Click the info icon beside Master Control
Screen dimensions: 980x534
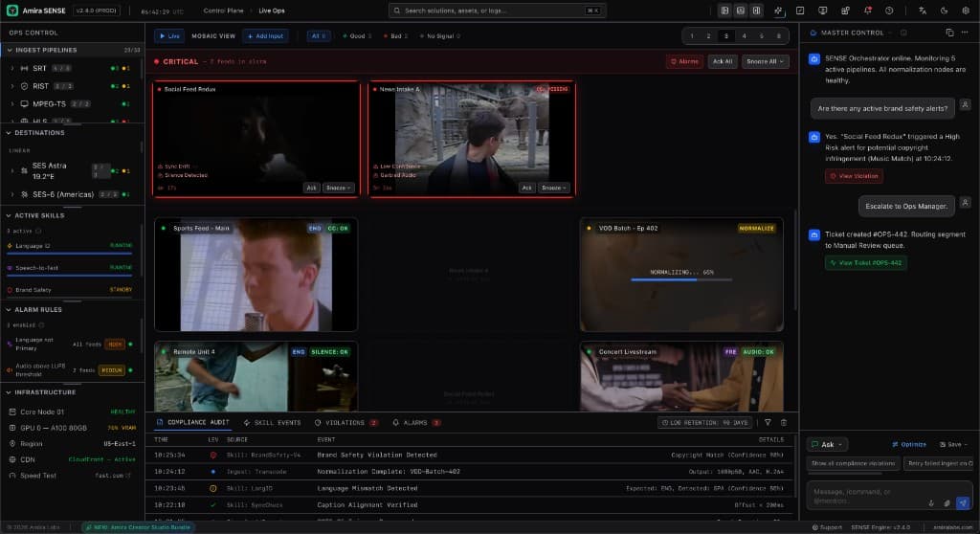pyautogui.click(x=903, y=33)
